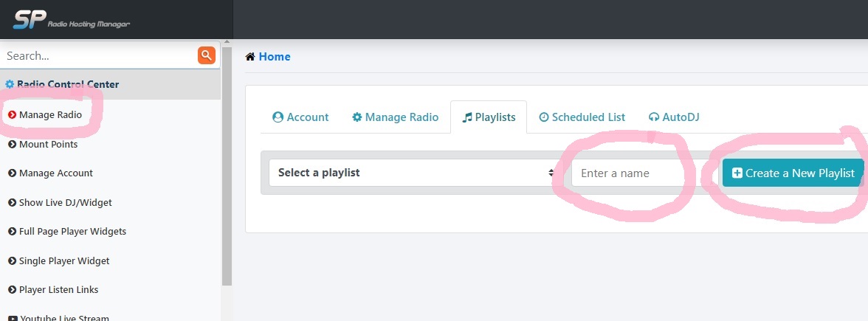Click the sidebar Search box

click(x=99, y=56)
